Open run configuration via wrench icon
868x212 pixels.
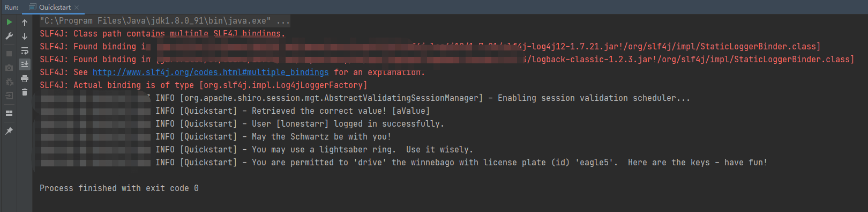point(9,36)
